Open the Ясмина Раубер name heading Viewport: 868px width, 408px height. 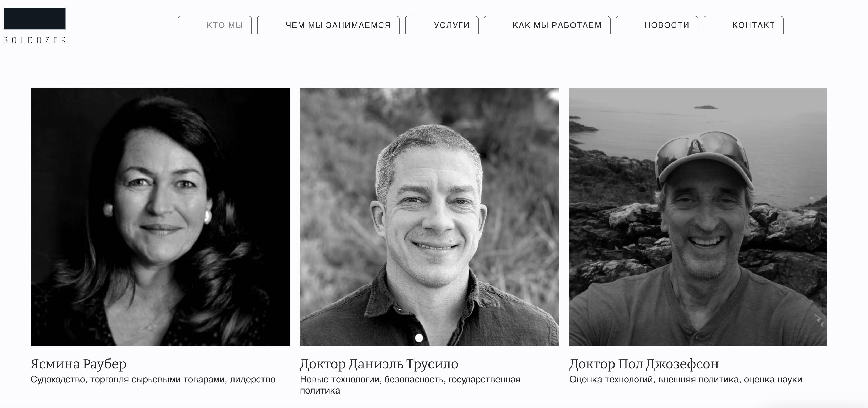click(x=79, y=364)
